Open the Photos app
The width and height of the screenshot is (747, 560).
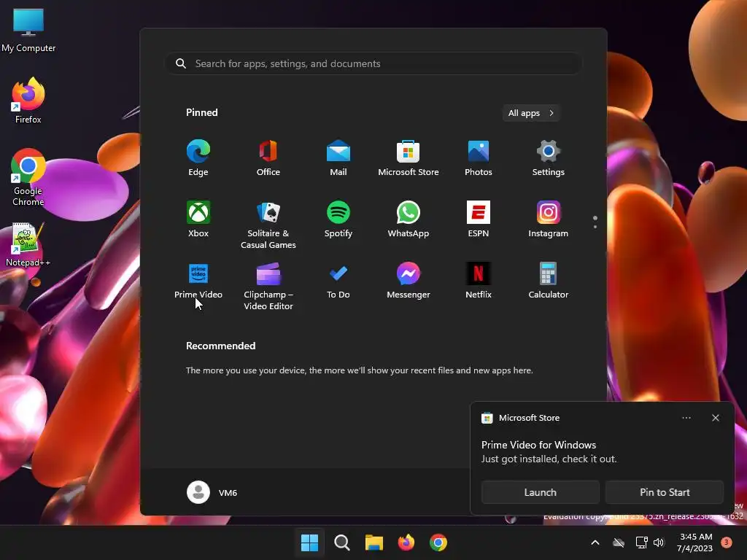[x=479, y=158]
